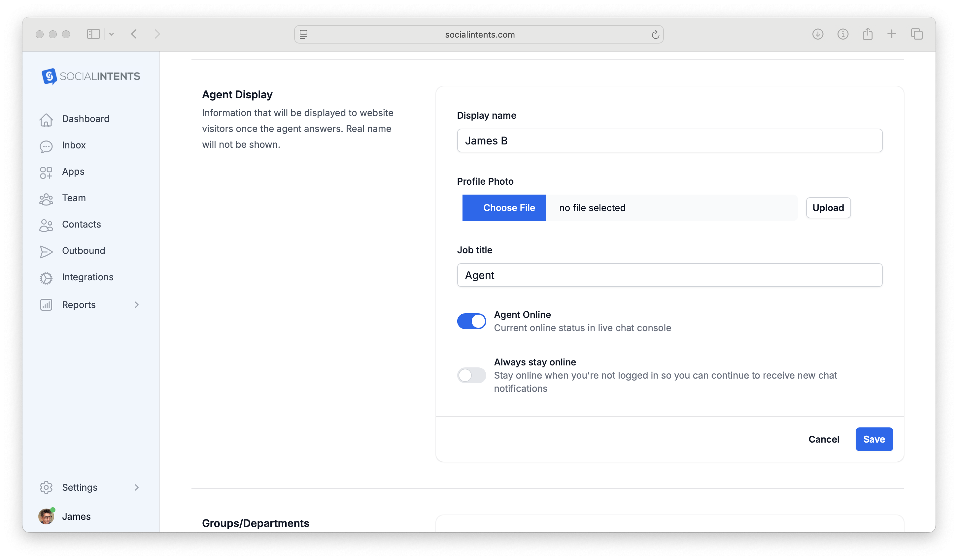Reload the page in Safari
The width and height of the screenshot is (958, 560).
pos(655,35)
